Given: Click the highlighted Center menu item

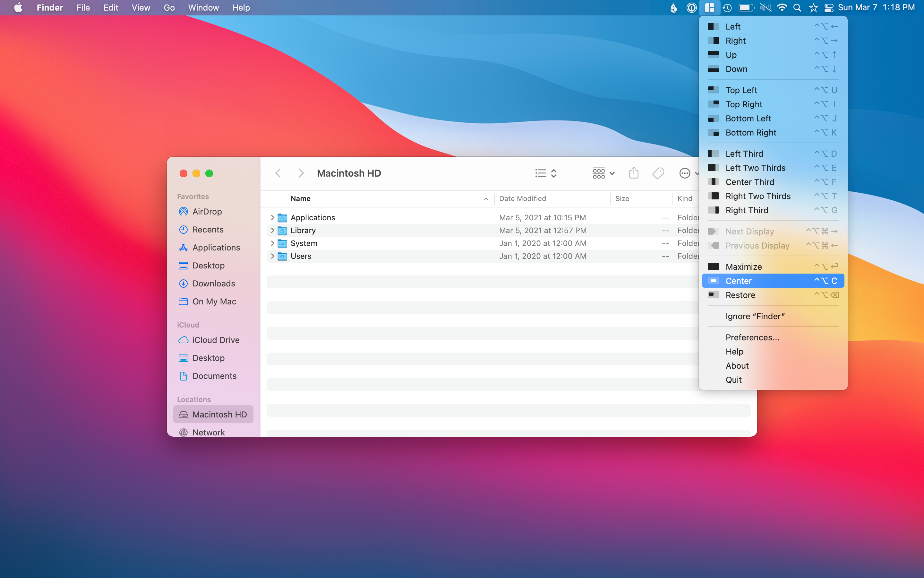Looking at the screenshot, I should pyautogui.click(x=773, y=281).
